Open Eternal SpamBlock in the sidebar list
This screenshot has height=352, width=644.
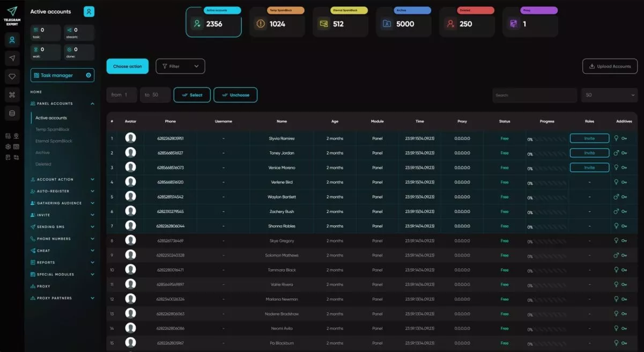(x=54, y=141)
